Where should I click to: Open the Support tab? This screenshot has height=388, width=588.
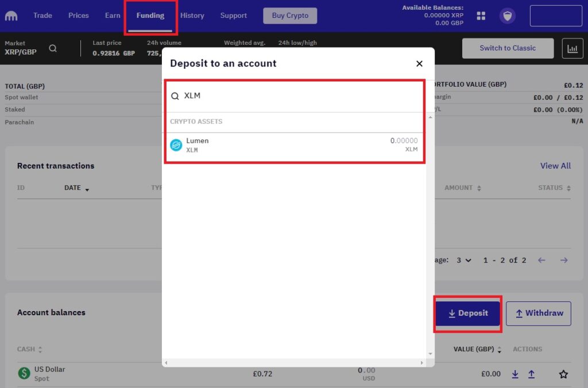(x=233, y=15)
